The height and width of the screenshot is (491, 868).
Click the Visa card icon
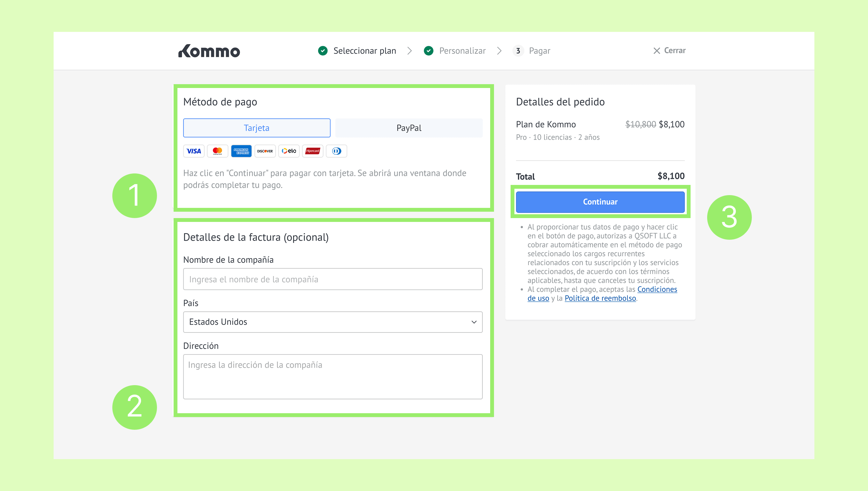pyautogui.click(x=194, y=151)
